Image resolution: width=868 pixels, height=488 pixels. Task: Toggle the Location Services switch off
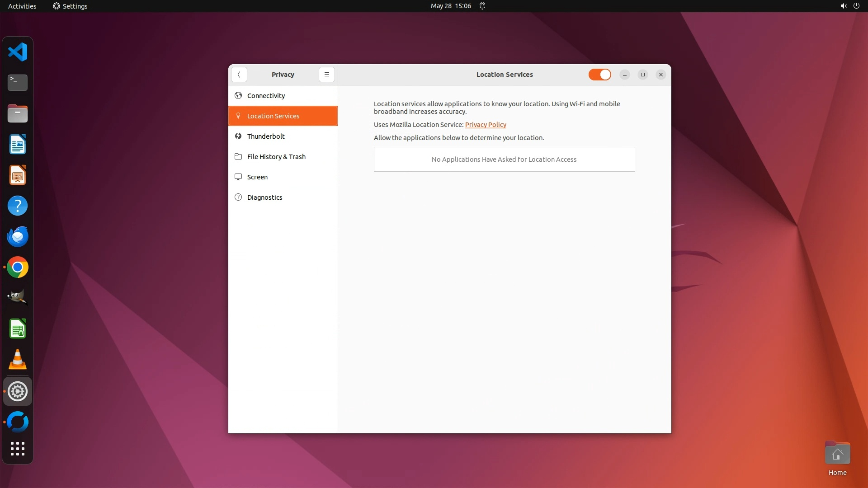coord(599,75)
